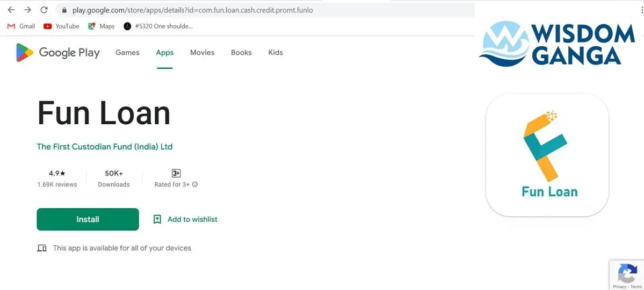Screen dimensions: 644x290
Task: Click the devices availability icon
Action: [x=42, y=248]
